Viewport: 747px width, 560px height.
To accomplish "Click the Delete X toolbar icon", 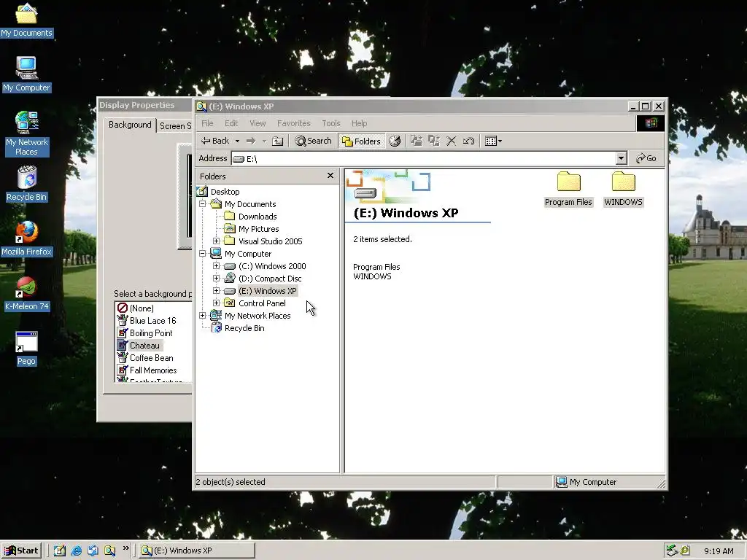I will [451, 141].
